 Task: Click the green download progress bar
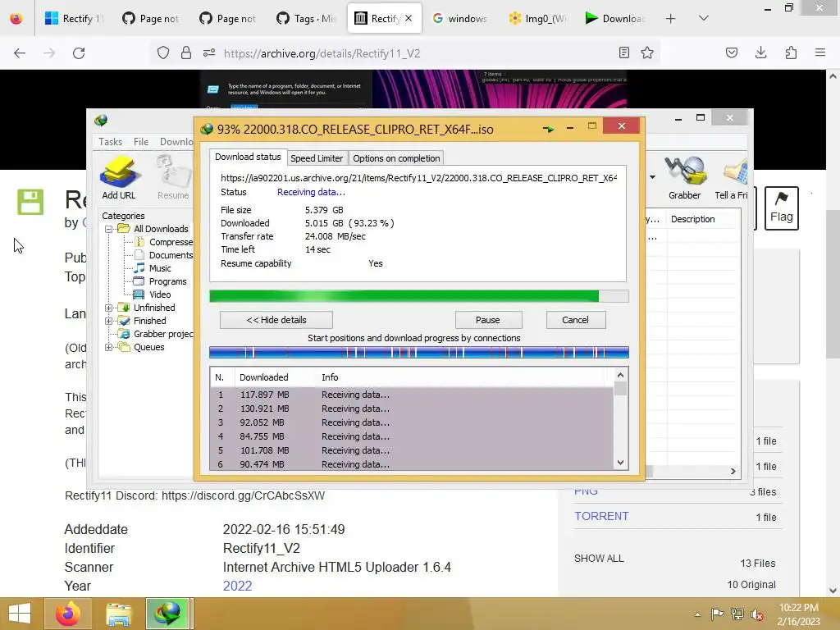(x=419, y=296)
